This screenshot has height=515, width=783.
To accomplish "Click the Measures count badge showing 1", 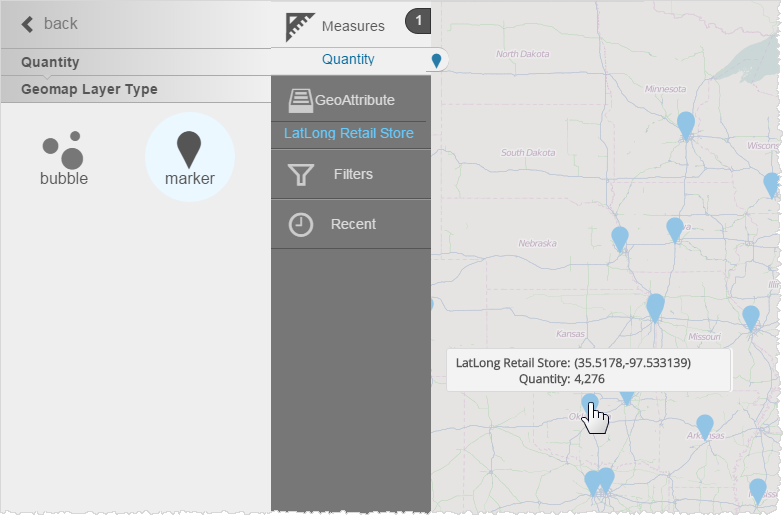I will point(418,21).
